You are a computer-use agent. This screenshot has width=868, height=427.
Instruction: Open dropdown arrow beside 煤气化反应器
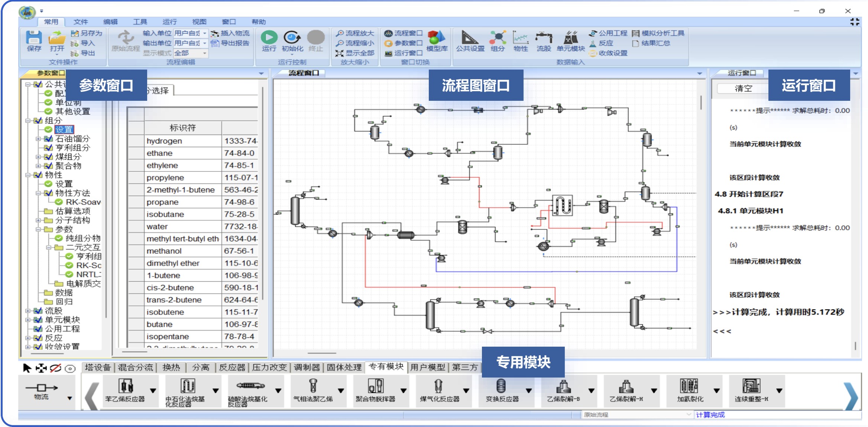(x=466, y=391)
